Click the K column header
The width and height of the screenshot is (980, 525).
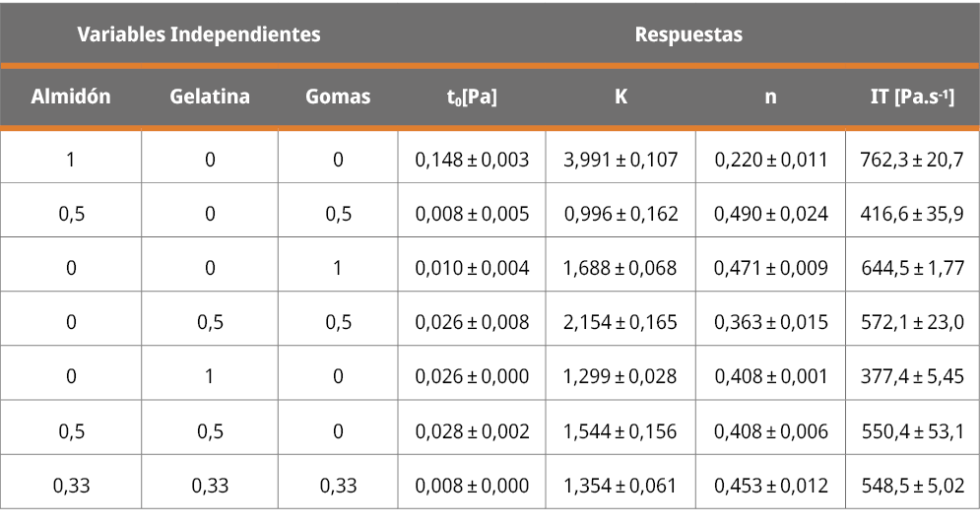coord(621,97)
